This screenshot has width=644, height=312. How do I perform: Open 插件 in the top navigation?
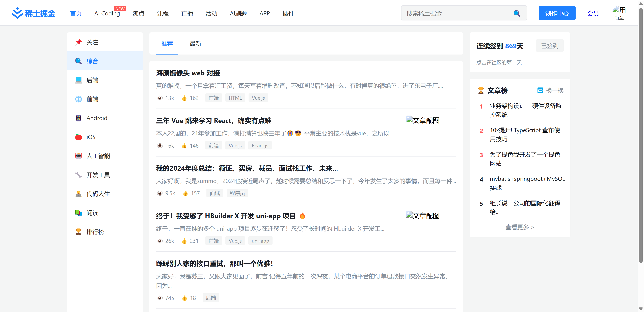tap(288, 13)
